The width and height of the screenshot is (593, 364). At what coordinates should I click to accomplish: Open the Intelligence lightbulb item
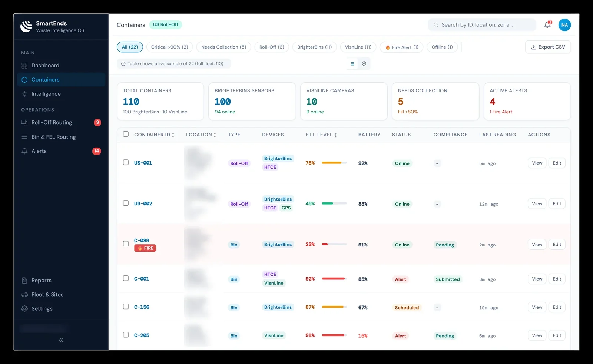click(61, 94)
